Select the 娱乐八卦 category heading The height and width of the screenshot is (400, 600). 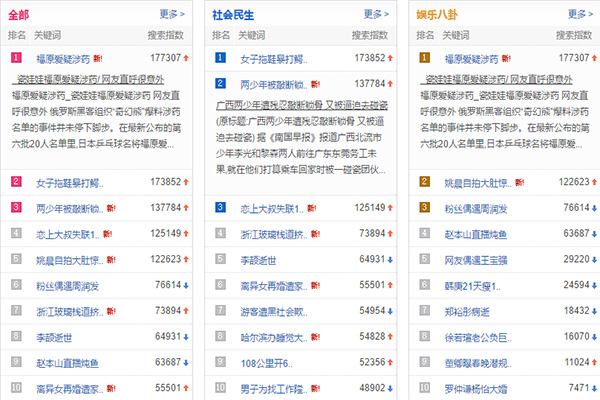(437, 15)
